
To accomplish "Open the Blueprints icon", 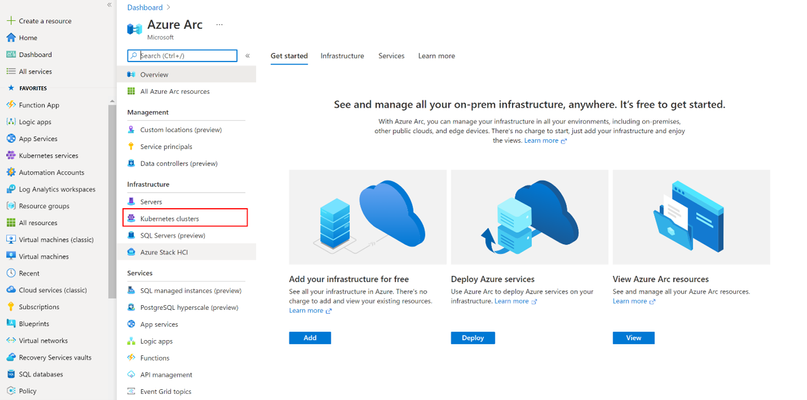I will [10, 324].
